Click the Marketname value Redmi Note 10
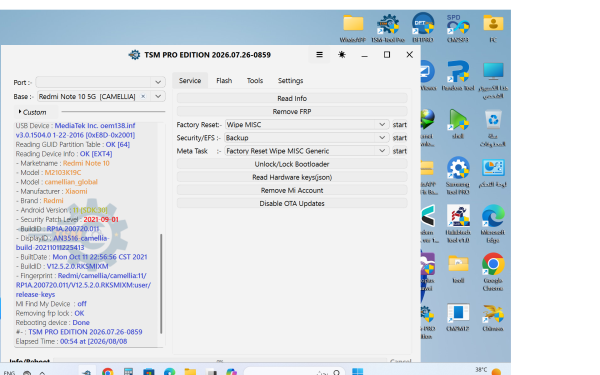 [86, 163]
